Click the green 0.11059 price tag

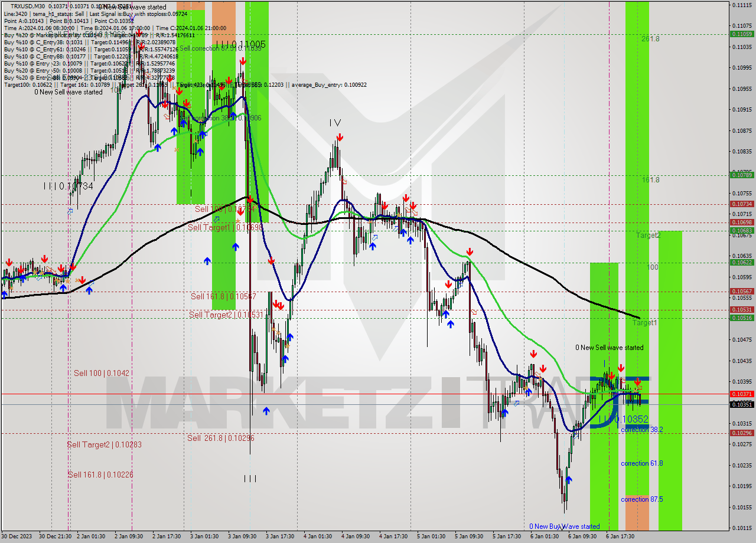pyautogui.click(x=741, y=34)
